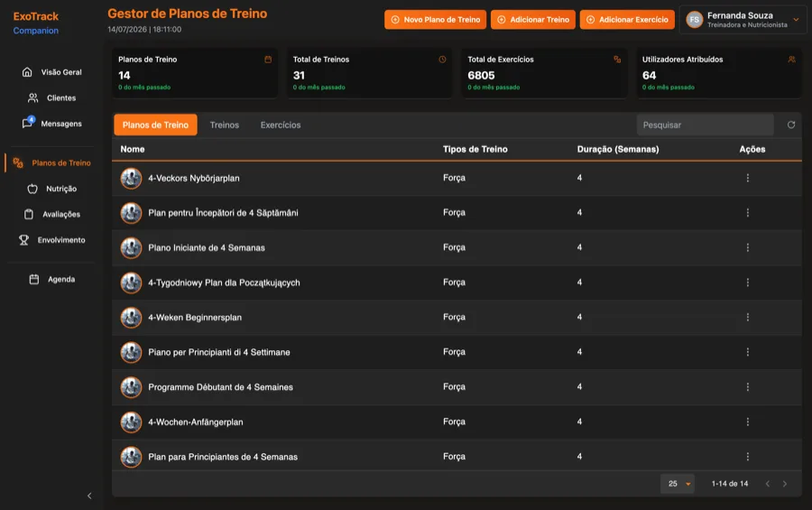The width and height of the screenshot is (812, 510).
Task: Open Envolvimento trophy item
Action: click(x=51, y=240)
